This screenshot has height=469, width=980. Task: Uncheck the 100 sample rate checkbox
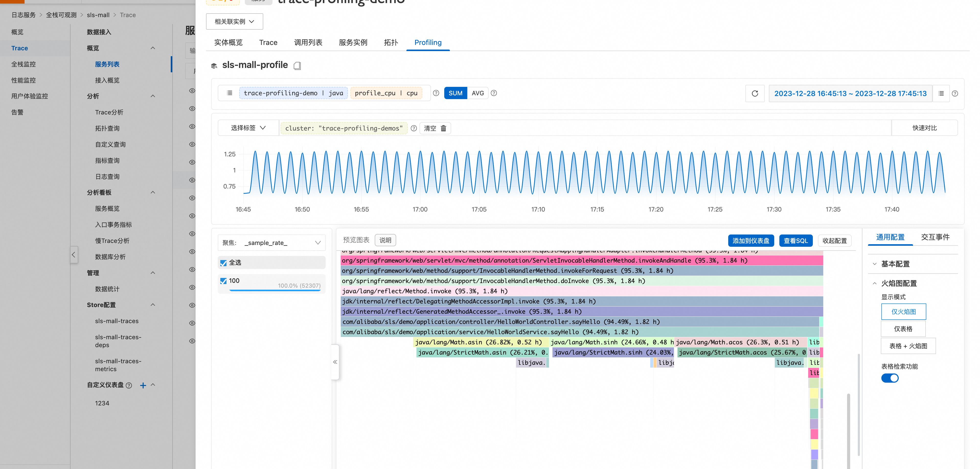(223, 281)
